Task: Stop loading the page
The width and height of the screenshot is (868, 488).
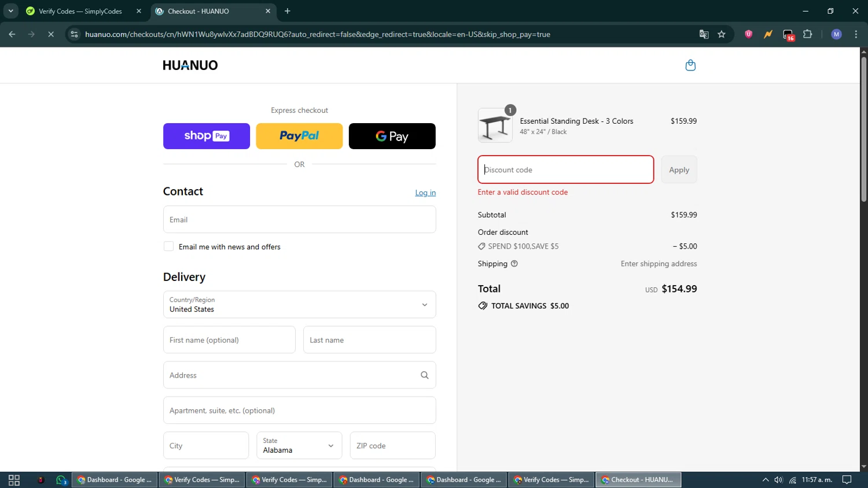Action: click(x=51, y=34)
